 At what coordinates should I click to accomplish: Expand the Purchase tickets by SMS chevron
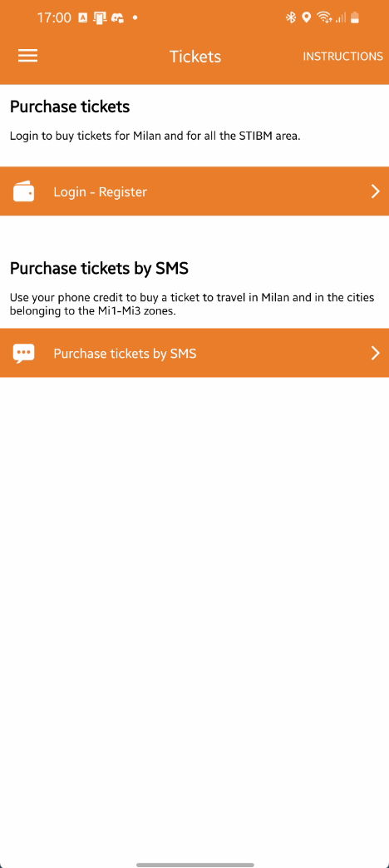(x=375, y=353)
